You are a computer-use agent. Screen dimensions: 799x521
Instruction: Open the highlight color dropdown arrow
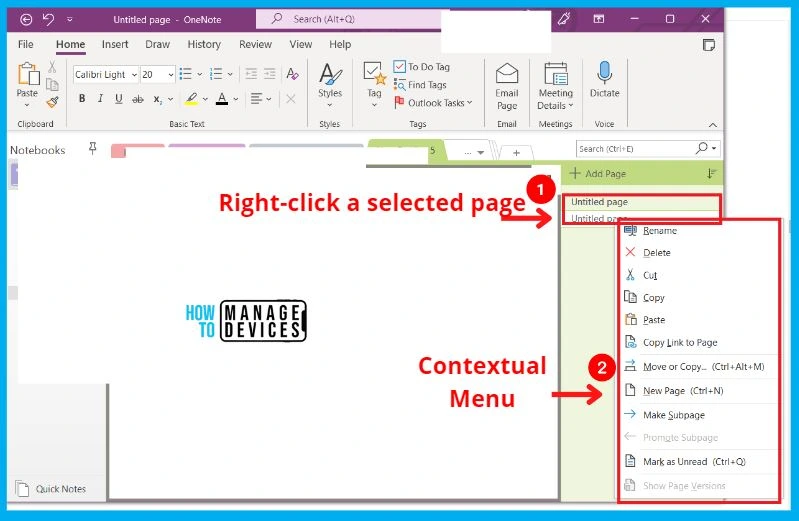(x=205, y=99)
